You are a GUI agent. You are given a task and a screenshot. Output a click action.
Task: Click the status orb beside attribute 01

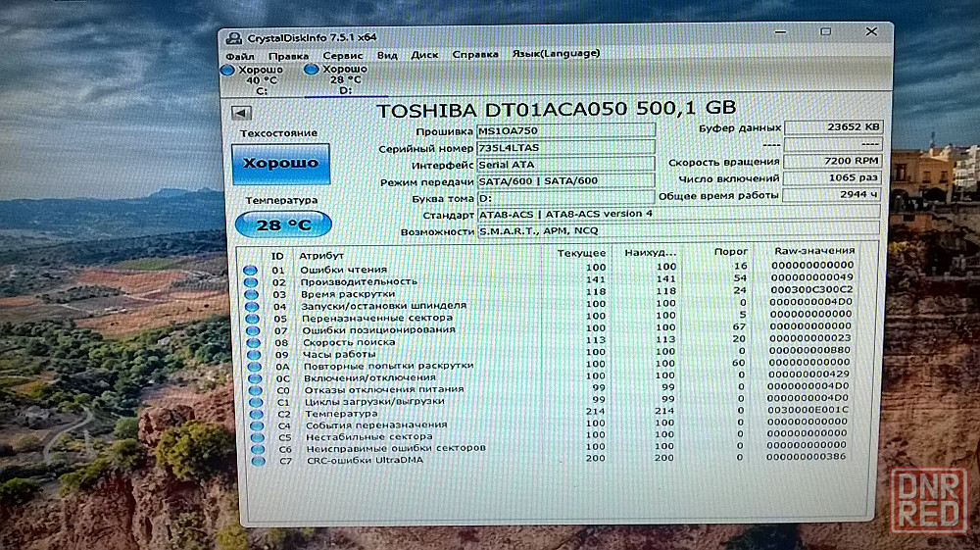251,270
